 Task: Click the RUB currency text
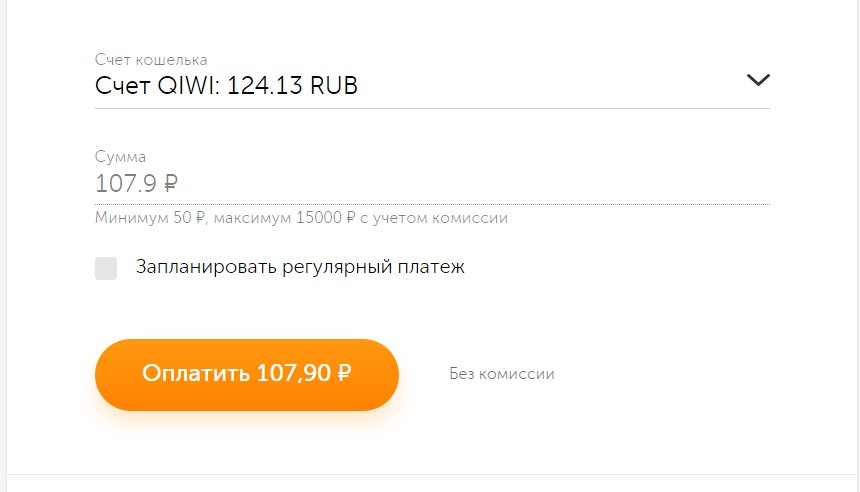tap(334, 86)
